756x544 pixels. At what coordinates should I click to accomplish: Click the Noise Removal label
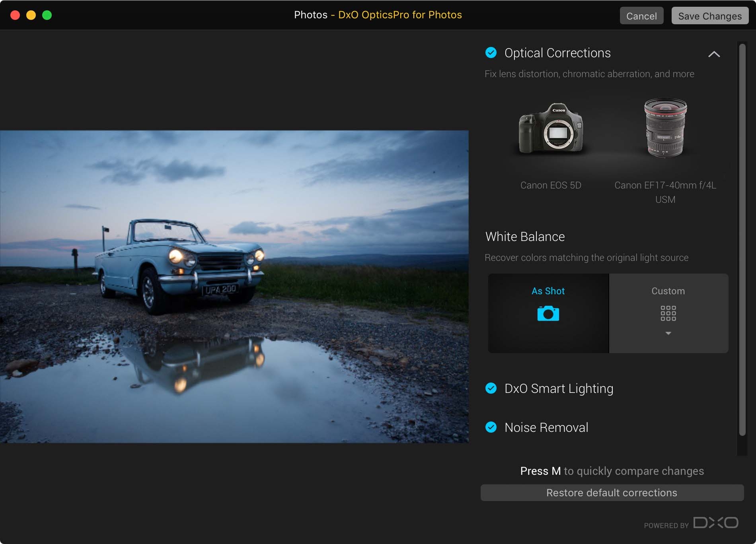546,427
